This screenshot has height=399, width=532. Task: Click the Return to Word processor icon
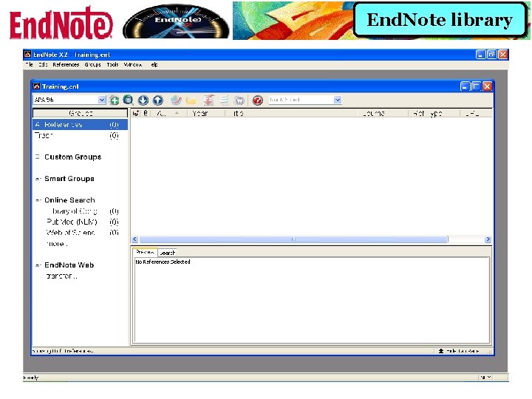point(239,100)
